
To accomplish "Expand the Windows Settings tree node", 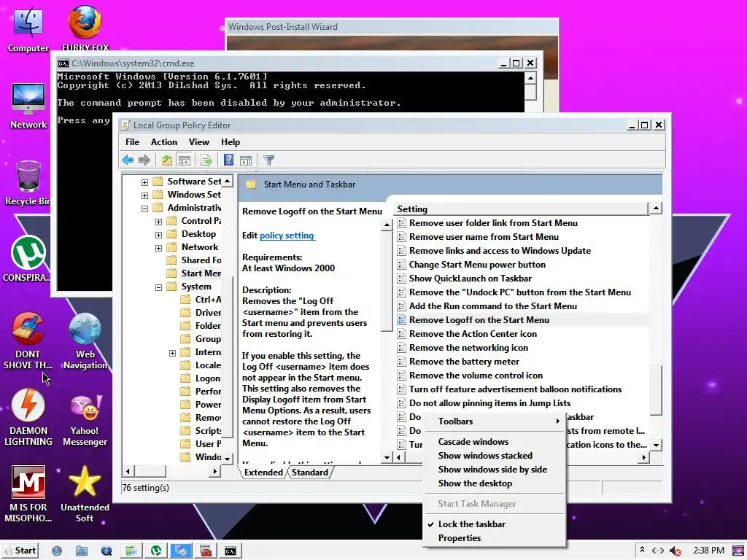I will (145, 195).
